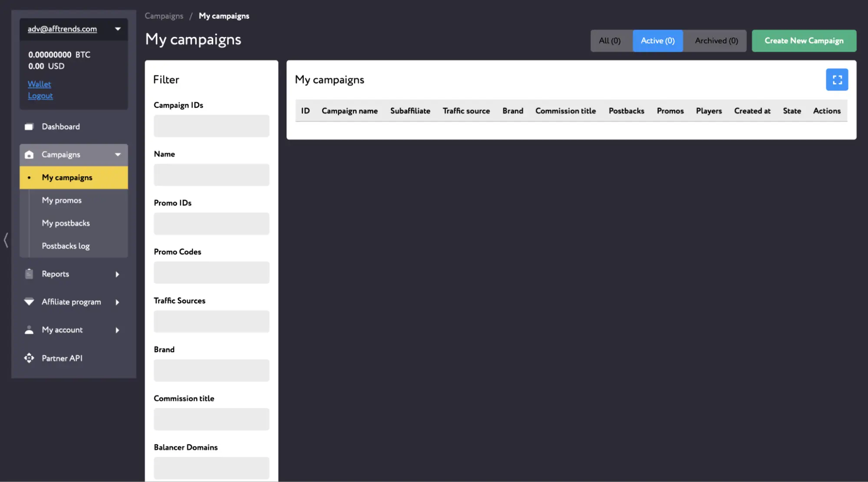Open My campaigns in sidebar
The height and width of the screenshot is (482, 868).
(74, 177)
